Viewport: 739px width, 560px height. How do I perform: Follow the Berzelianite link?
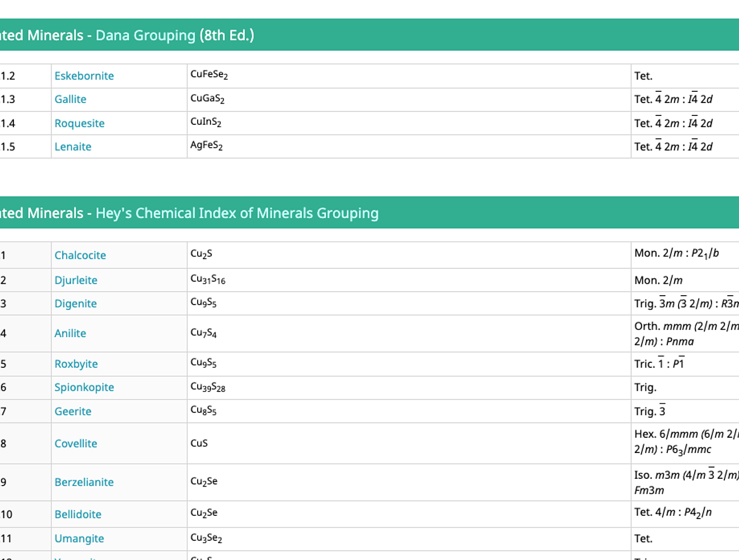pos(84,482)
